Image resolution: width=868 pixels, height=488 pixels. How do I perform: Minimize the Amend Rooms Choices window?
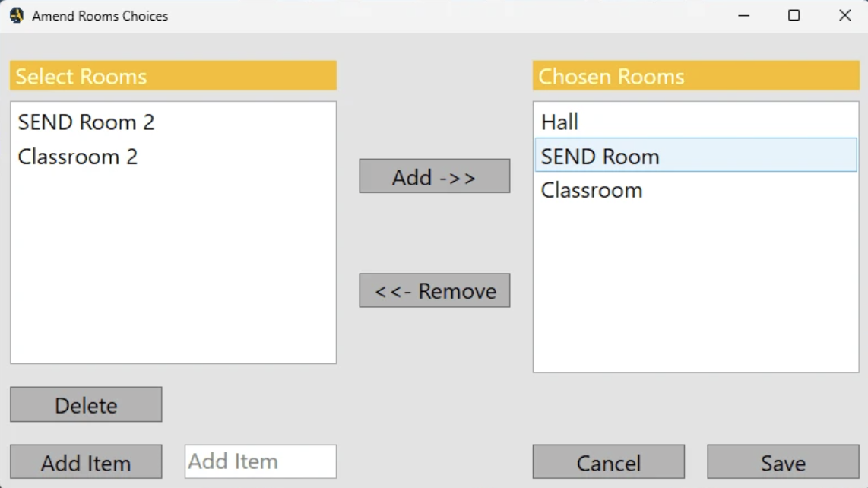(743, 15)
